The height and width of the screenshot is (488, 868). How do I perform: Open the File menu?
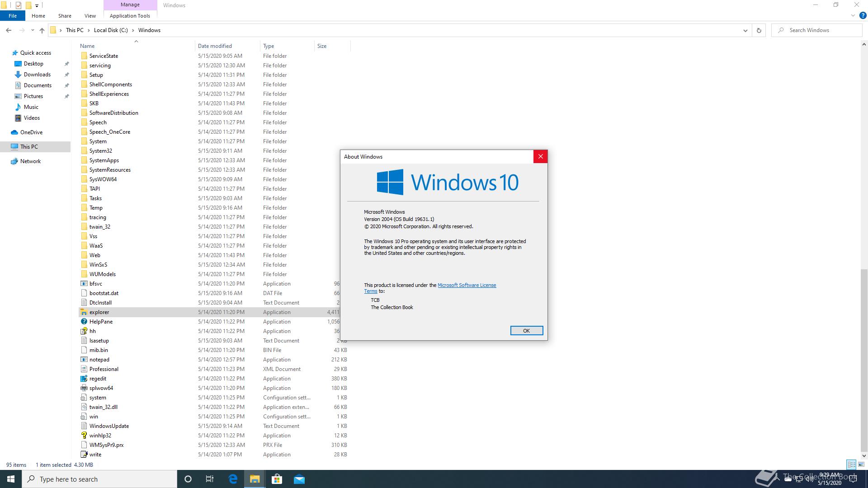[13, 16]
